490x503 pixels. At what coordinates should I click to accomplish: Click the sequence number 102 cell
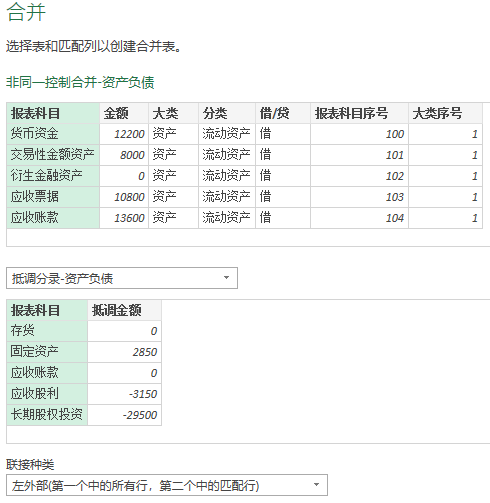[x=359, y=176]
